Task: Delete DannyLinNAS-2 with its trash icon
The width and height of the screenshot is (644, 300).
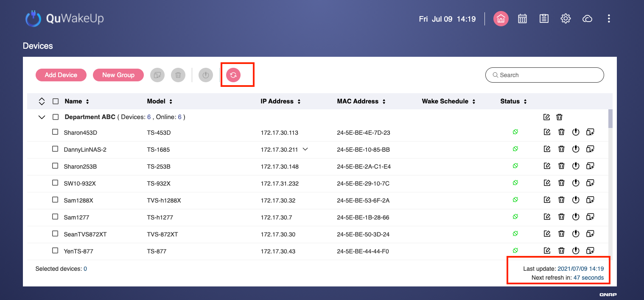Action: point(561,149)
